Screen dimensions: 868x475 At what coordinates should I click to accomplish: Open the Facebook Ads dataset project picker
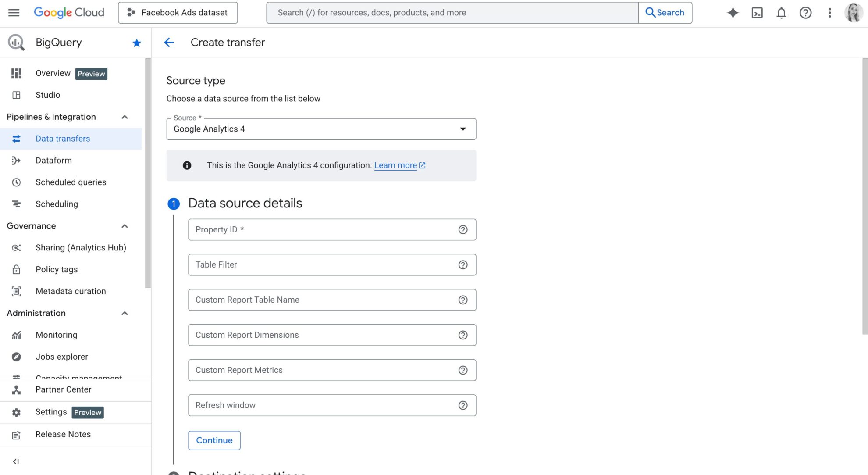pyautogui.click(x=178, y=13)
